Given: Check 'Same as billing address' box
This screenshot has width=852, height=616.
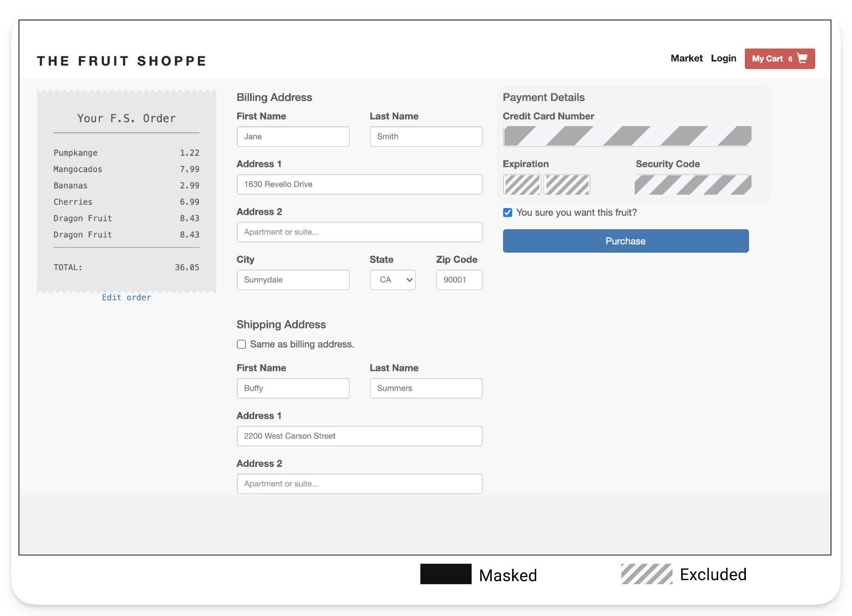Looking at the screenshot, I should coord(241,344).
